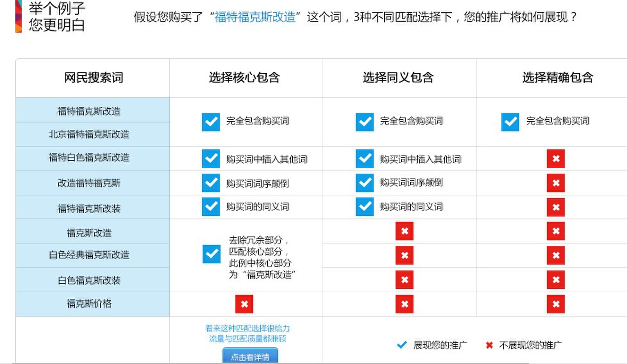Click checkmark for 购买词中插入其他词 in 同义包含 column
627x364 pixels.
pos(365,159)
